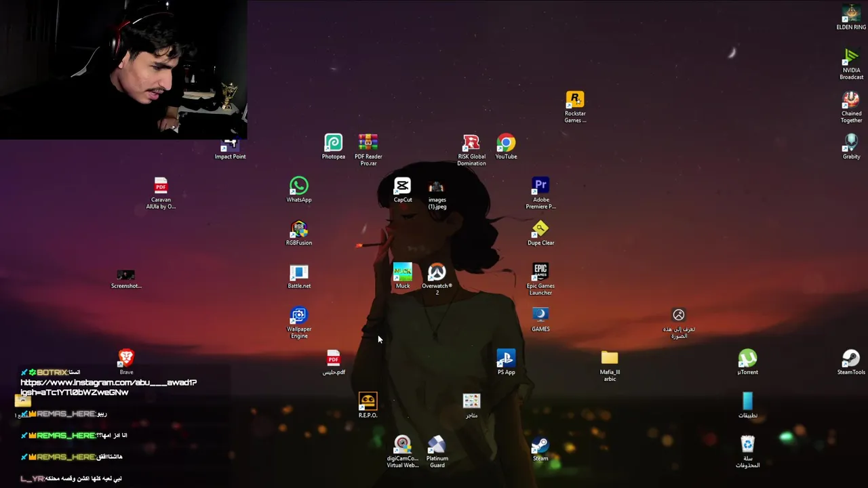Launch Steam from the desktop

pyautogui.click(x=540, y=449)
